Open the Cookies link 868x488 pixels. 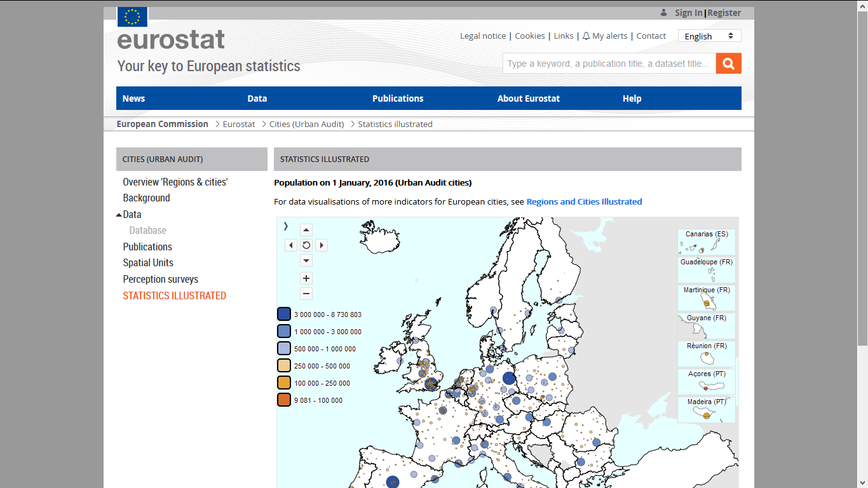point(530,36)
